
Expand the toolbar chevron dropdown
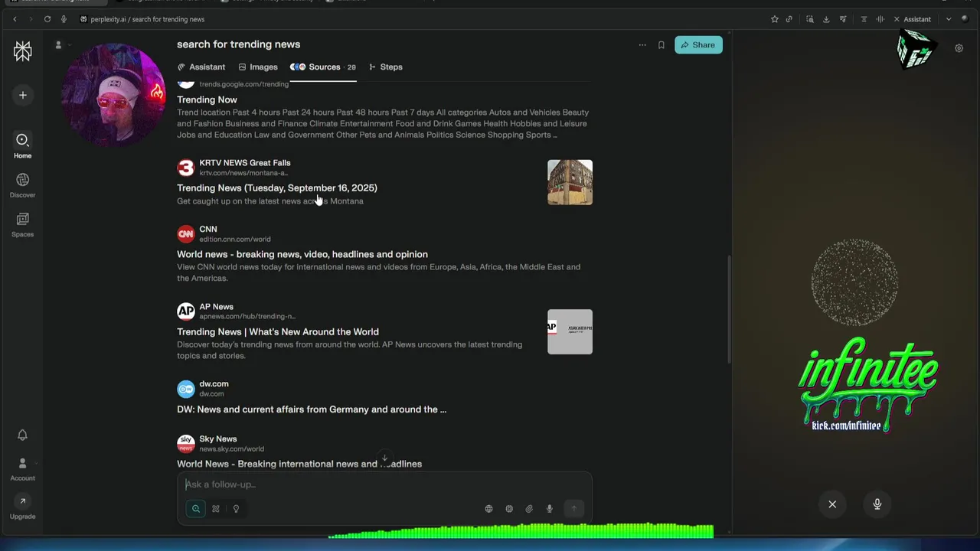[949, 19]
